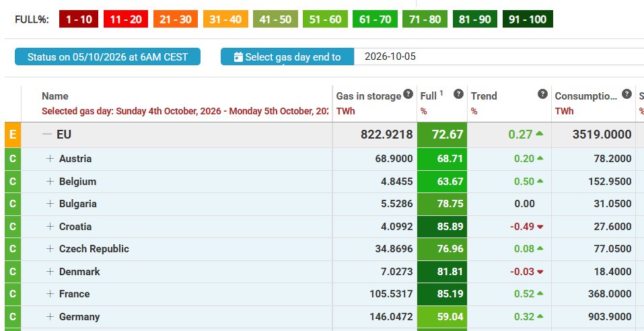Click the 1 - 10 dark red legend swatch

[79, 20]
